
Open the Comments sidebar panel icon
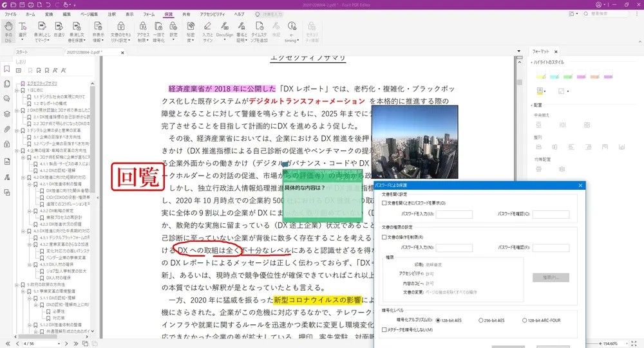pos(7,99)
